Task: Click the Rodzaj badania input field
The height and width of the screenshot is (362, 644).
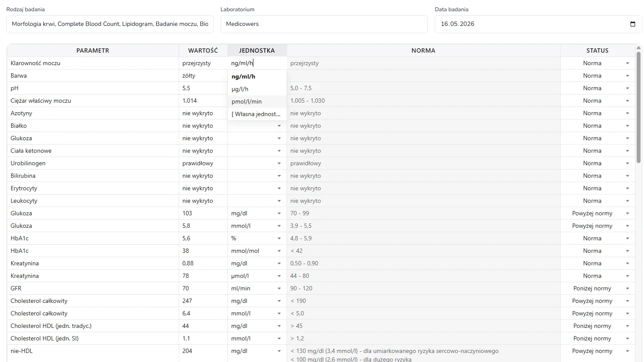Action: (110, 24)
